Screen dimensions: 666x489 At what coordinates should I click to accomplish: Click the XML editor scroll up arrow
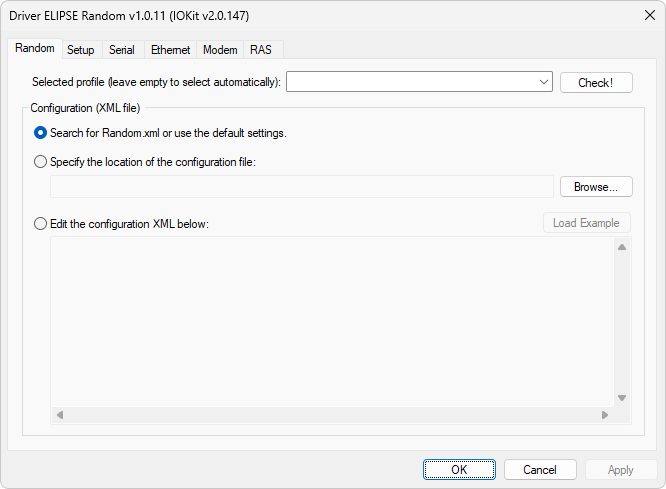621,247
